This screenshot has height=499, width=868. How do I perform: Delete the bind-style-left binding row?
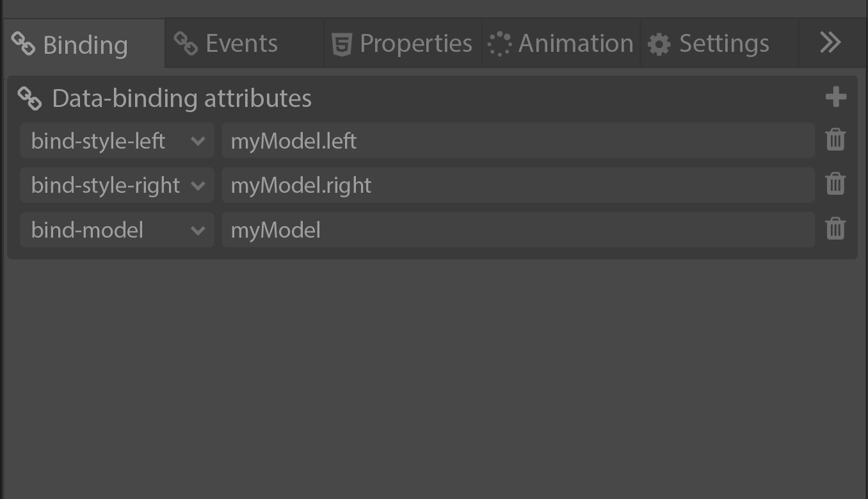click(x=835, y=140)
